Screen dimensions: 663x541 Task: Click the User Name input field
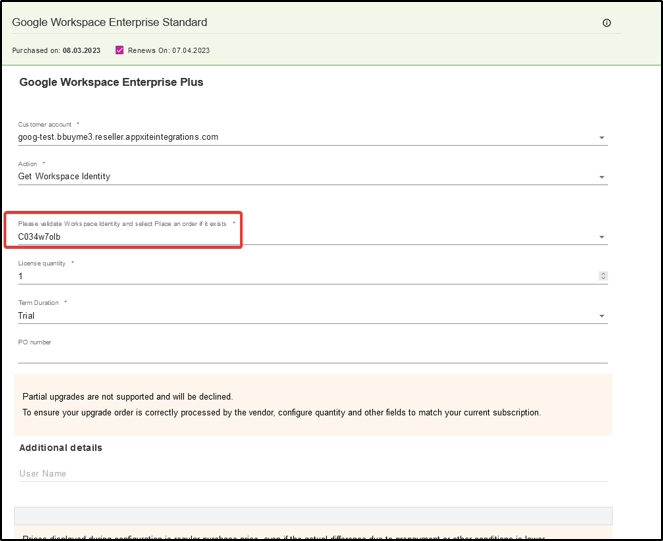click(312, 474)
